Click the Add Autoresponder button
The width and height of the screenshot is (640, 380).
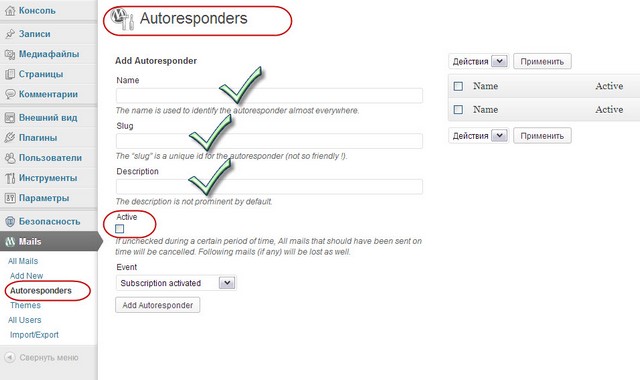[x=158, y=305]
